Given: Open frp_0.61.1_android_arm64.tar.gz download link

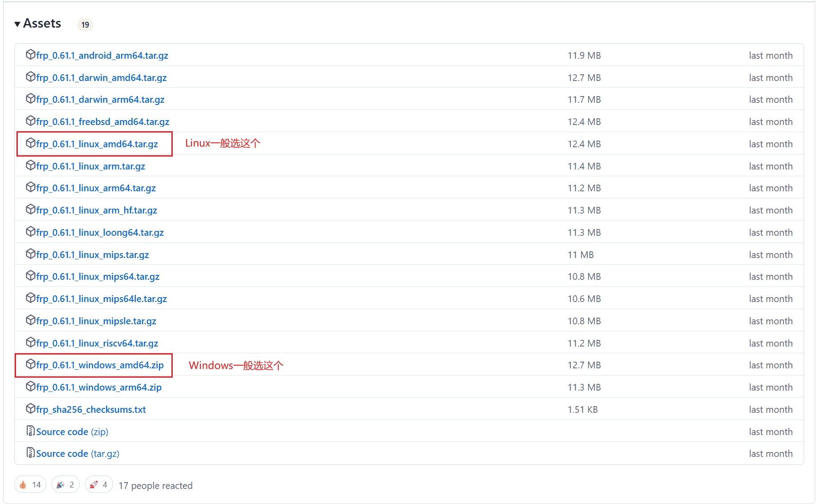Looking at the screenshot, I should 102,56.
